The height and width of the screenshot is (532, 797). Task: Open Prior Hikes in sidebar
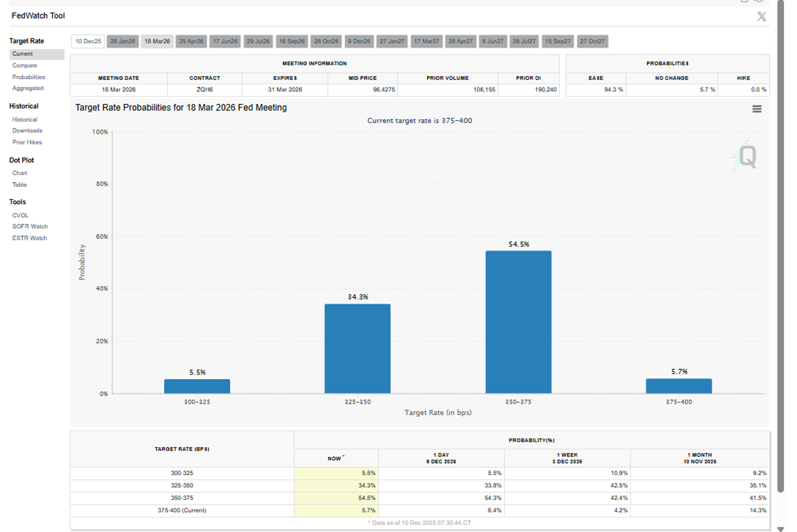27,142
